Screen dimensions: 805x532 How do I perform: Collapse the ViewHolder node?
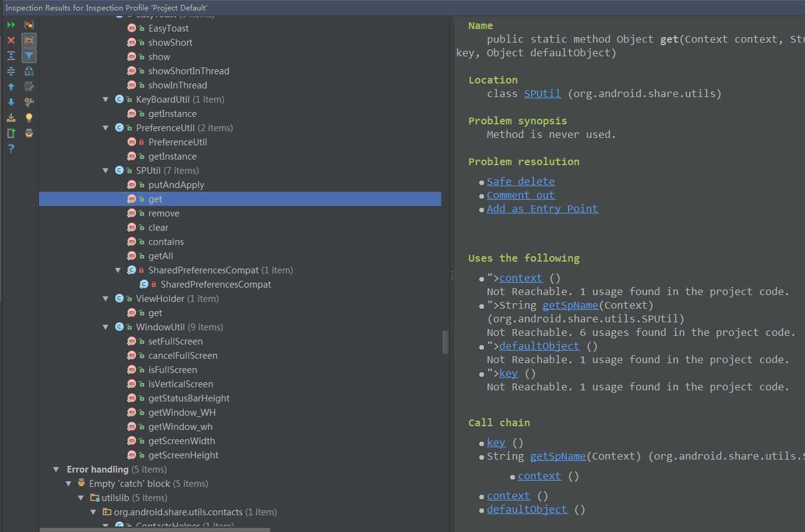[x=106, y=299]
